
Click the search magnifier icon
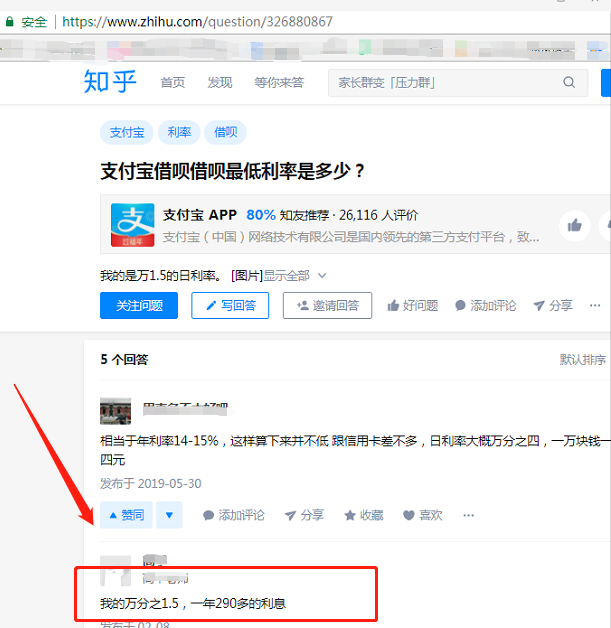pyautogui.click(x=569, y=83)
